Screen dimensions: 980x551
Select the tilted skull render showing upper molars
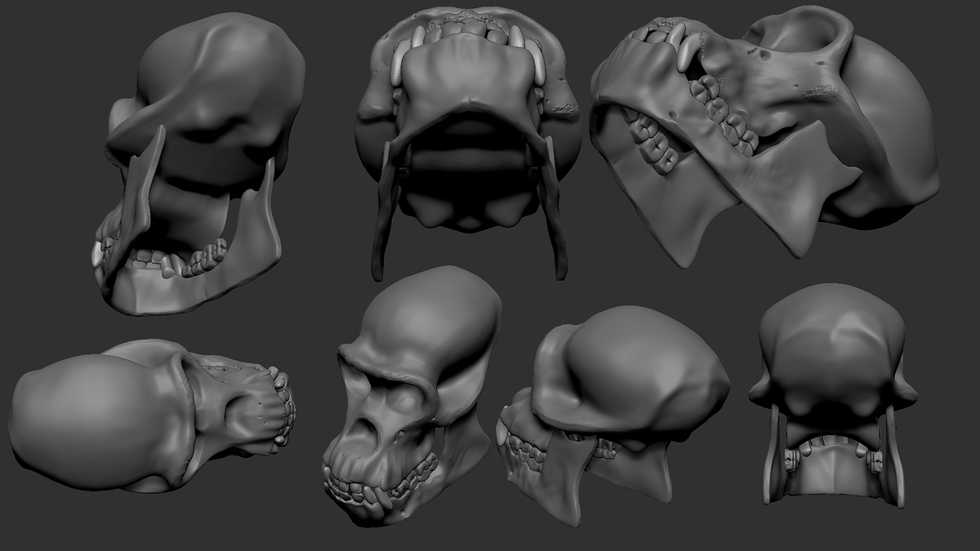[x=764, y=135]
